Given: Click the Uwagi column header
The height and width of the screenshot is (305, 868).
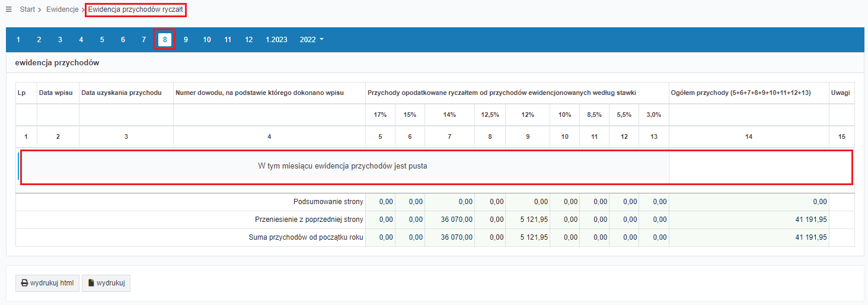Looking at the screenshot, I should (x=841, y=93).
